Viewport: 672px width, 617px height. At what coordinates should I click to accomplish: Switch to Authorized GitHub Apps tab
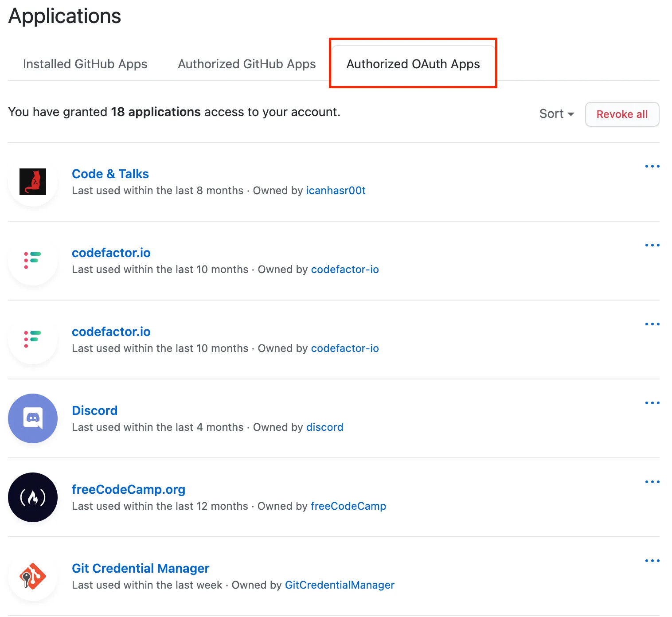pos(247,64)
